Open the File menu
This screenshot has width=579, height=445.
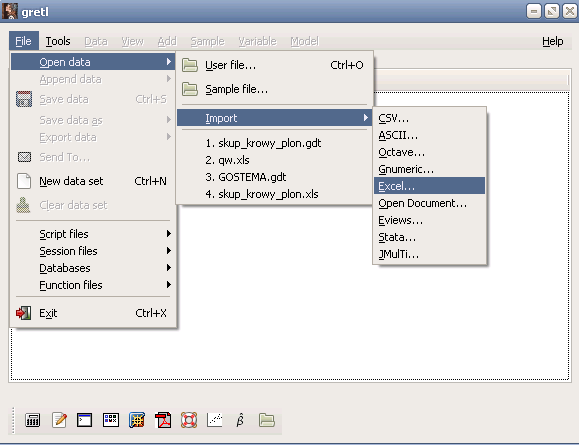(23, 41)
